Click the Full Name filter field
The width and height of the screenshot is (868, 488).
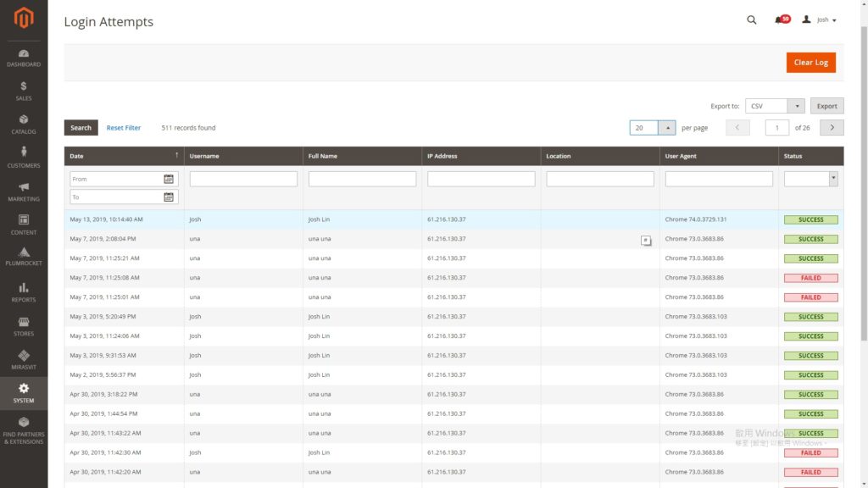[362, 179]
